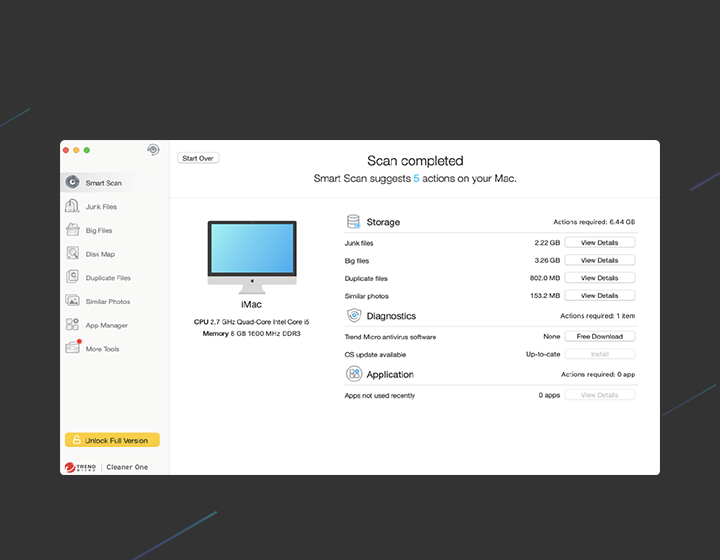Viewport: 720px width, 560px height.
Task: View Details for Junk files
Action: (599, 243)
